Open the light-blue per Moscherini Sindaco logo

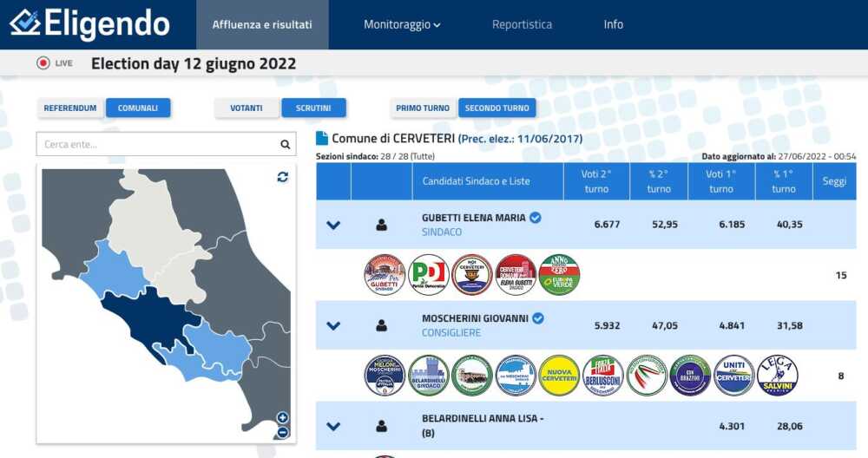tap(516, 376)
